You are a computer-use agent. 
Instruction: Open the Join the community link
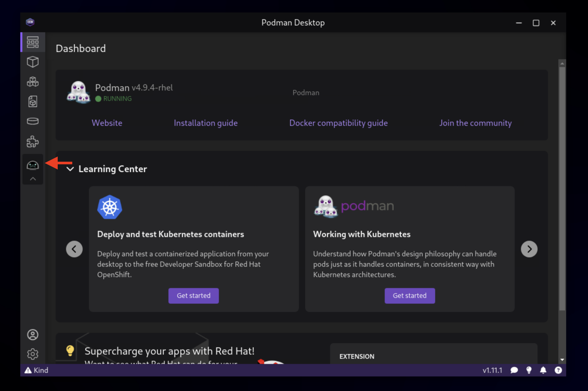(x=475, y=123)
